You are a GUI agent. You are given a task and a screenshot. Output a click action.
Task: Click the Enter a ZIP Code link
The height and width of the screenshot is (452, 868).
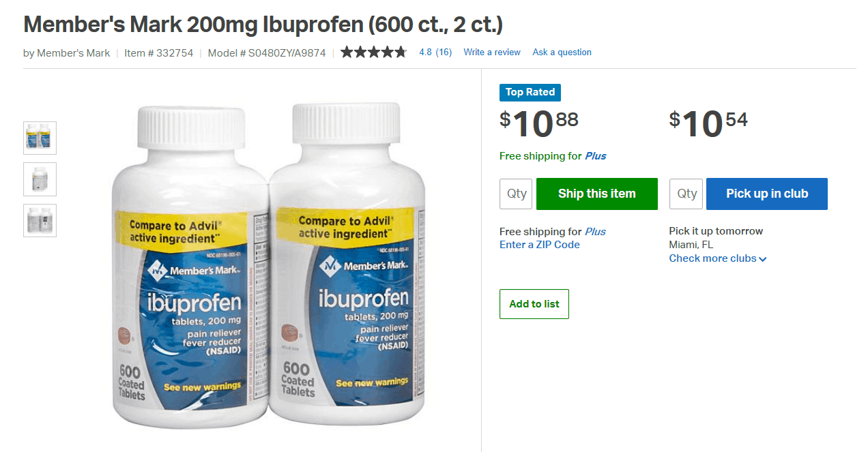(540, 245)
